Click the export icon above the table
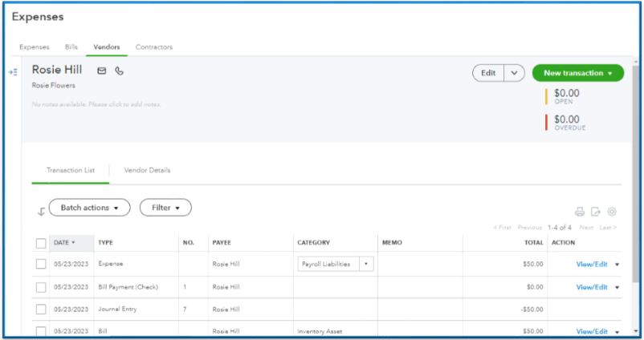Viewport: 644px width, 340px height. [x=596, y=212]
